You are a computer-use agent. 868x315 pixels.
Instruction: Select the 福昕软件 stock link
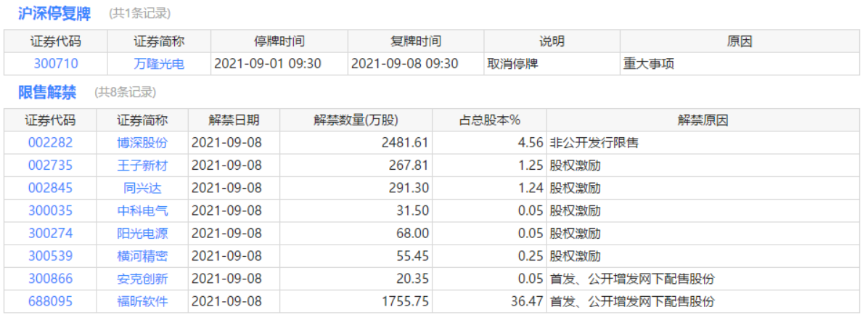pyautogui.click(x=142, y=301)
